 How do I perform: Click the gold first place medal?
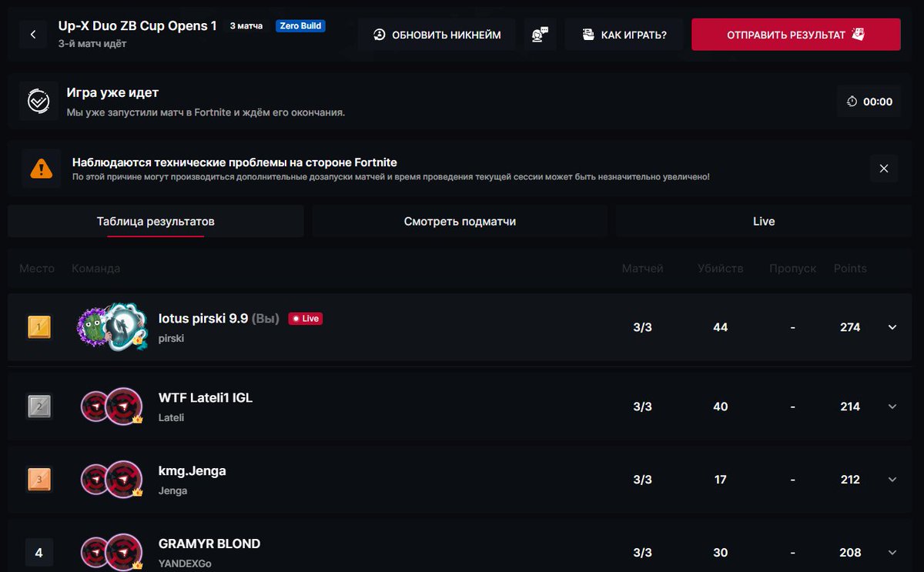[x=39, y=327]
